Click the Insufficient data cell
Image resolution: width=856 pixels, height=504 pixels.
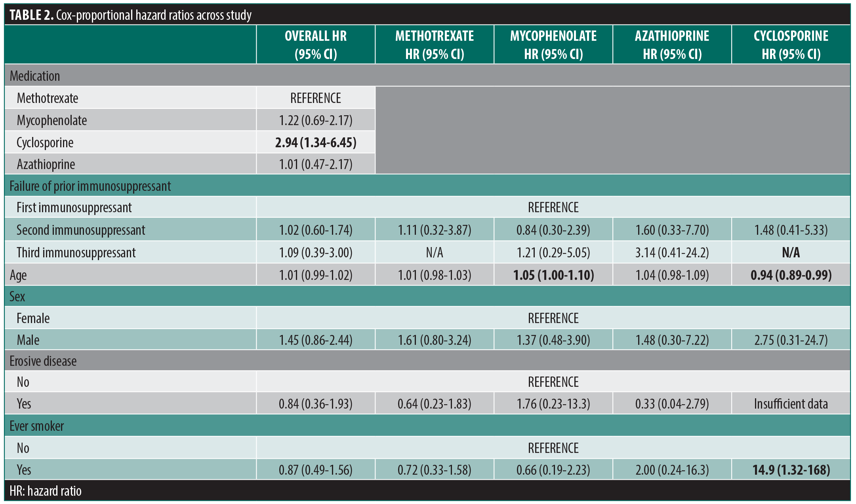click(x=791, y=404)
